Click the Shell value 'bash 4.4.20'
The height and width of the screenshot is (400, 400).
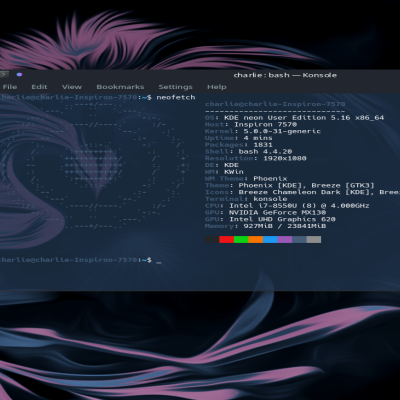265,151
